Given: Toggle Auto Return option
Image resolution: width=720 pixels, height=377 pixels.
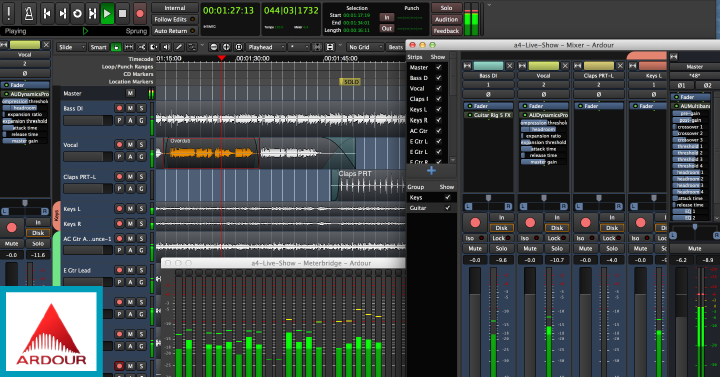Looking at the screenshot, I should point(174,31).
